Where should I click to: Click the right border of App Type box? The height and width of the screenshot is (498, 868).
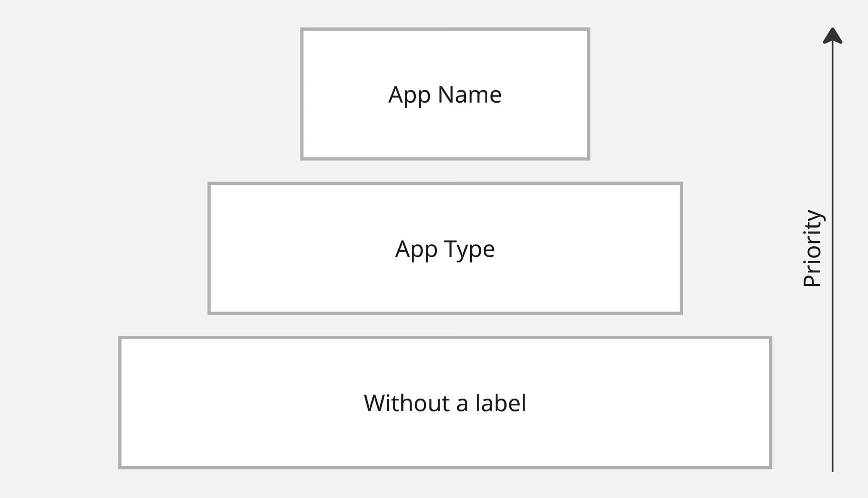(x=681, y=248)
